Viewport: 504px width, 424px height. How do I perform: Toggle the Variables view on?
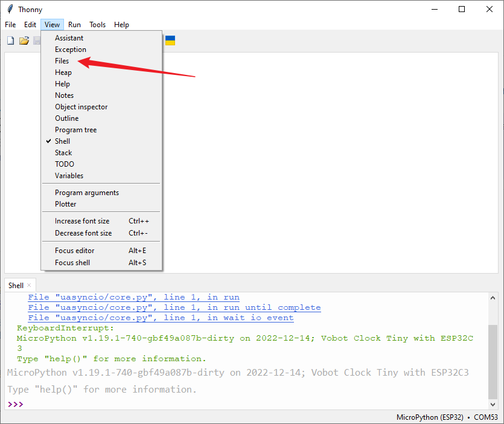[69, 176]
